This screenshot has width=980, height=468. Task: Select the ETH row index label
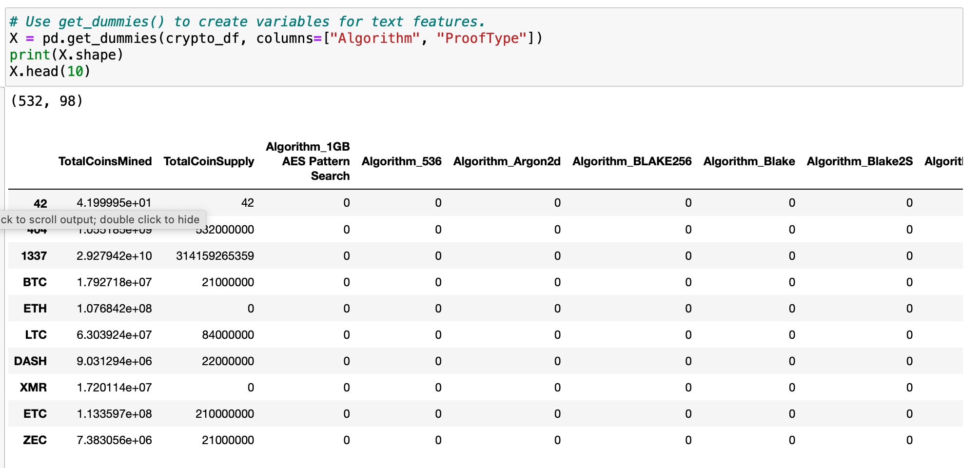tap(35, 309)
